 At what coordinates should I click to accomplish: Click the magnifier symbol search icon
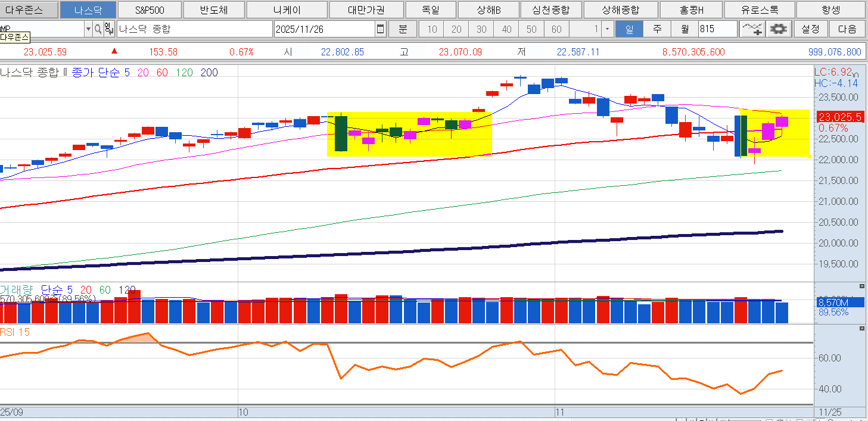coord(98,29)
